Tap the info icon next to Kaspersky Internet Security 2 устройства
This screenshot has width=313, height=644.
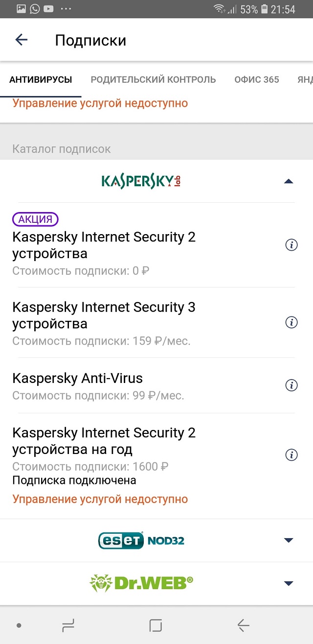point(291,245)
